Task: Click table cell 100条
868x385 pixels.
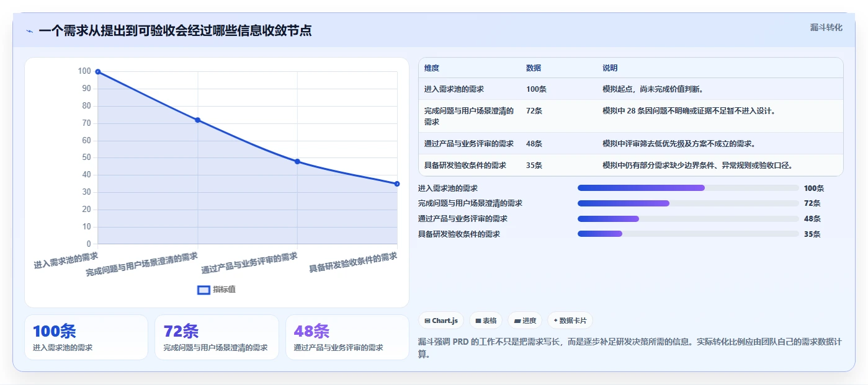Action: pyautogui.click(x=536, y=89)
